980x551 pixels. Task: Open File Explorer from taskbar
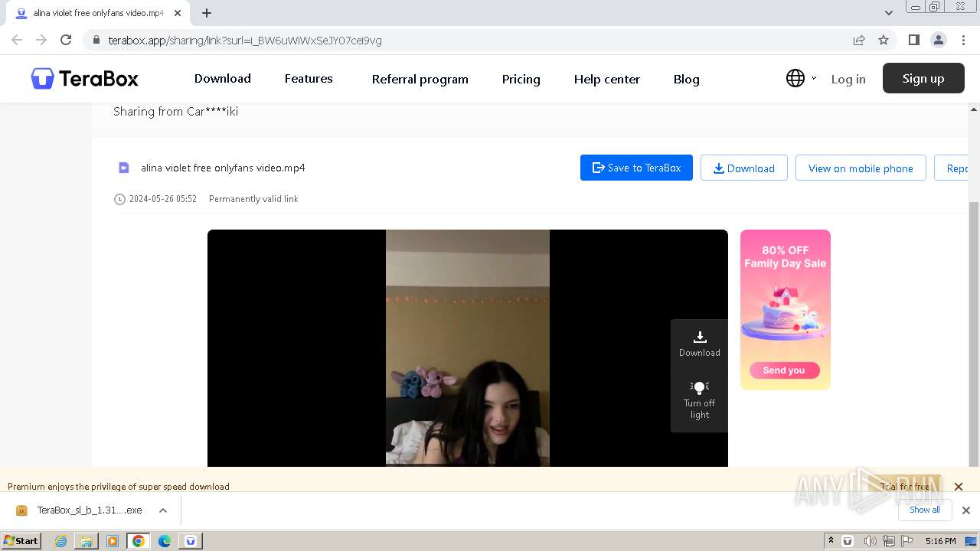[87, 541]
